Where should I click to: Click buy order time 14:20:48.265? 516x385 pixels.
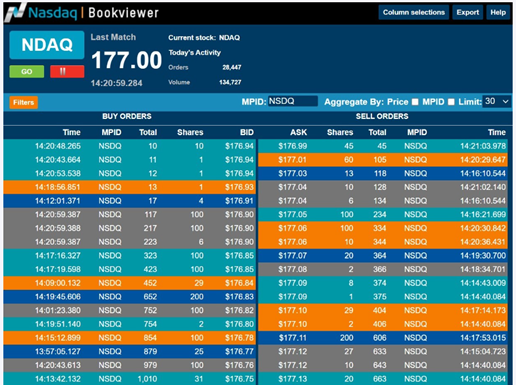click(x=58, y=146)
